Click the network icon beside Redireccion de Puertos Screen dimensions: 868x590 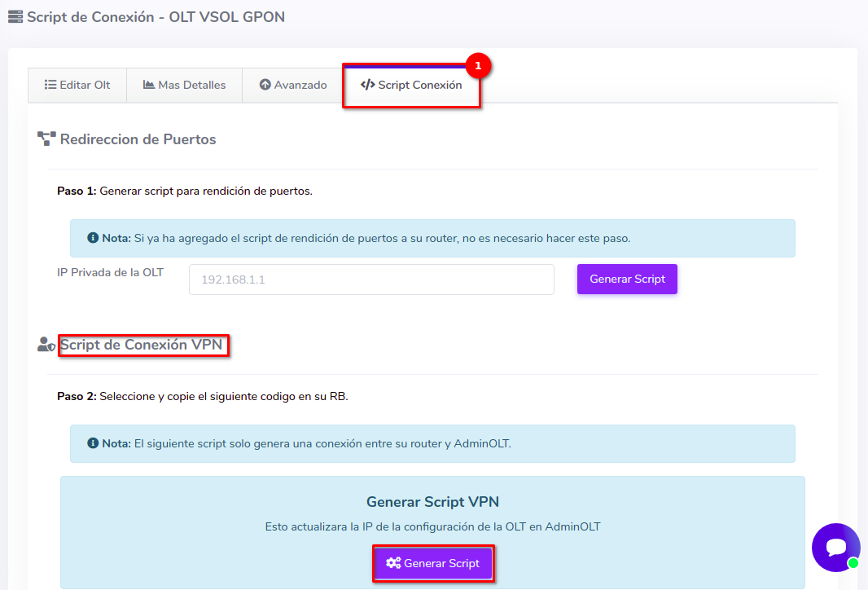coord(46,139)
